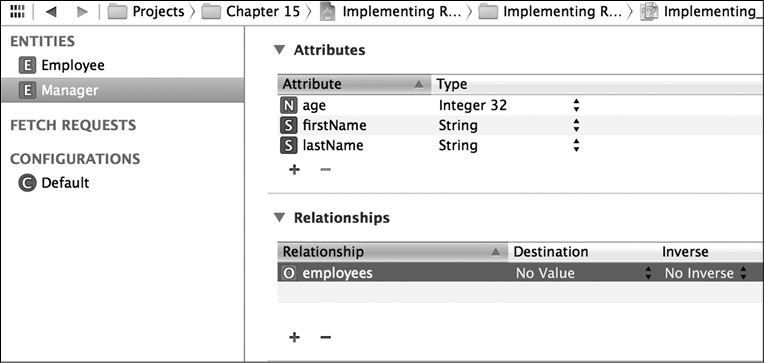Open the Destination No Value dropdown
Image resolution: width=764 pixels, height=363 pixels.
tap(583, 273)
